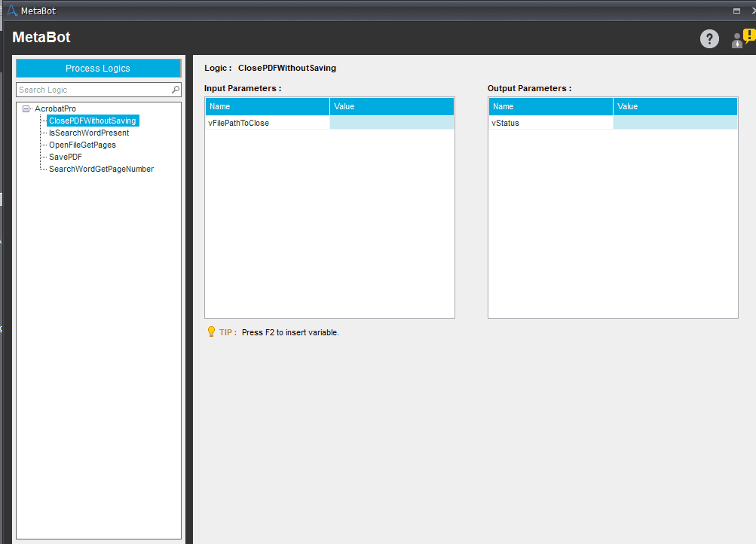
Task: Select ClosePDFWithoutSaving logic
Action: click(x=93, y=121)
